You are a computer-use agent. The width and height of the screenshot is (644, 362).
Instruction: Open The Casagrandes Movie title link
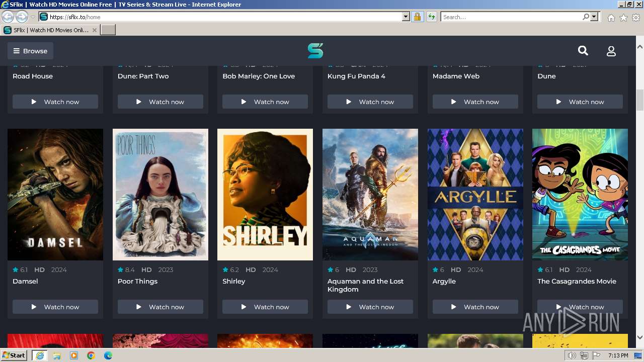[x=577, y=282]
